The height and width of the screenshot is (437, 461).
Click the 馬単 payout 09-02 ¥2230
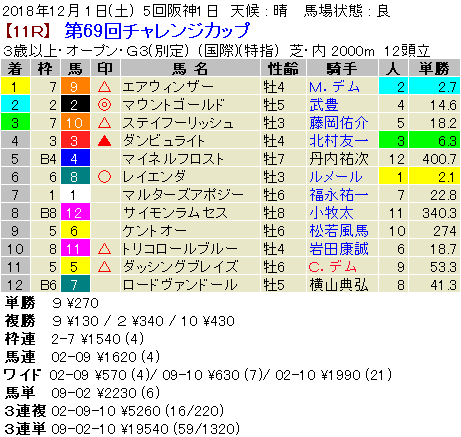(105, 393)
